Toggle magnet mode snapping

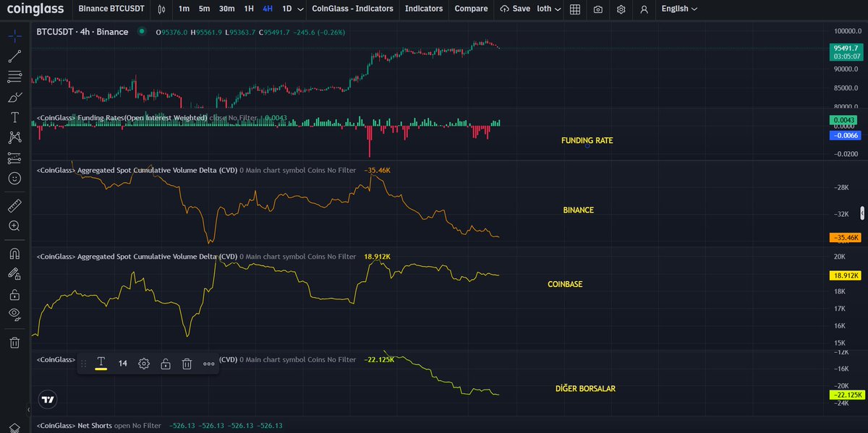click(14, 254)
